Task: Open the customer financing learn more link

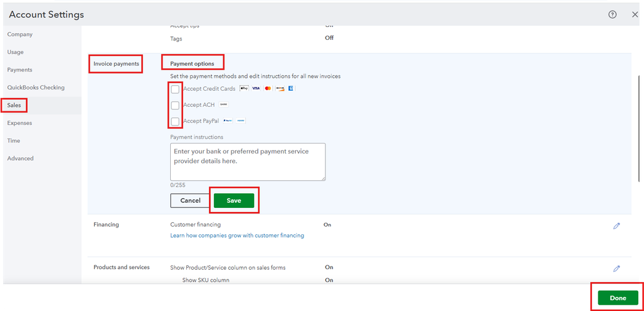Action: click(x=237, y=236)
